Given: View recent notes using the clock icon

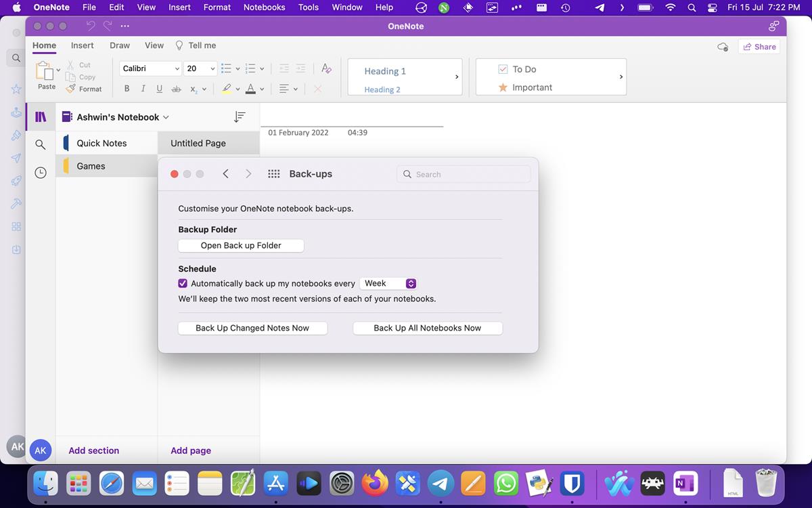Looking at the screenshot, I should tap(40, 172).
